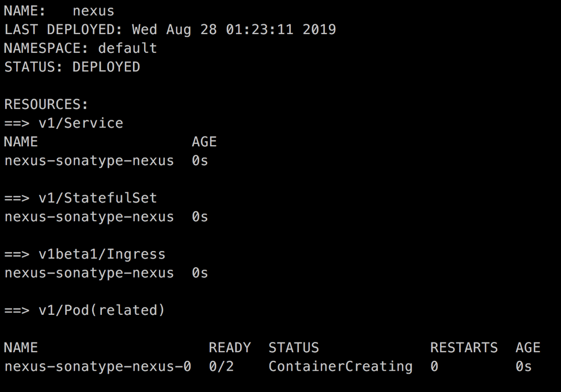Click the namespace value 'default'
Image resolution: width=561 pixels, height=392 pixels.
point(127,48)
